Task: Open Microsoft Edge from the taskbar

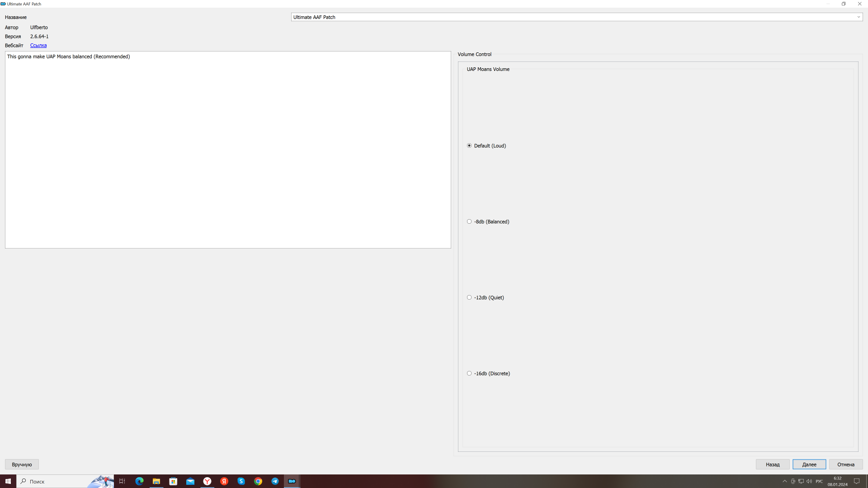Action: (139, 481)
